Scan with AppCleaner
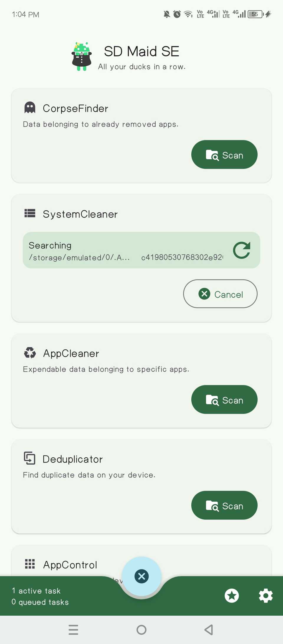 [x=224, y=400]
